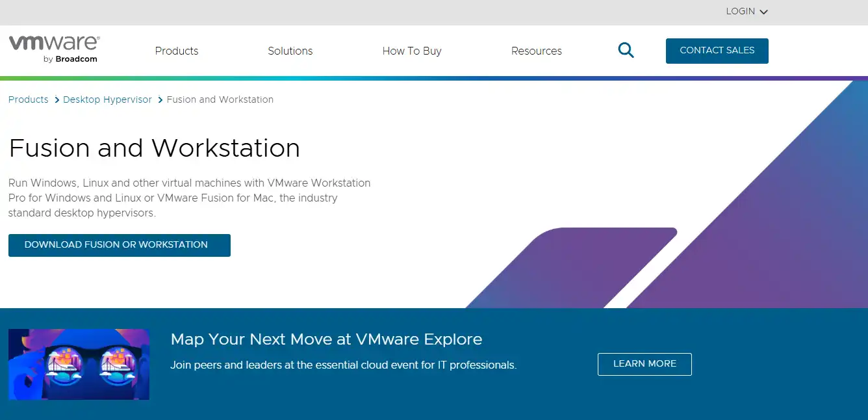Click the VMware by Broadcom logo
868x420 pixels.
[x=54, y=49]
